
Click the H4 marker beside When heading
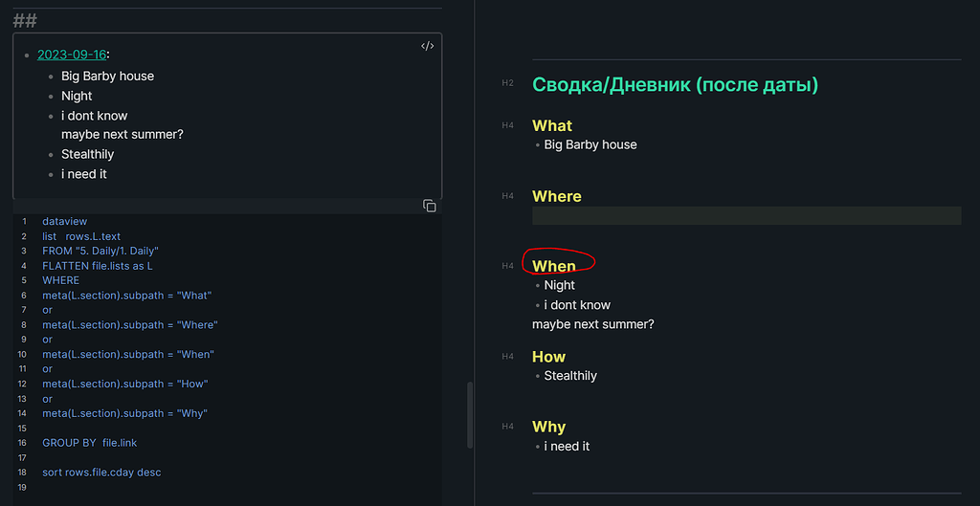click(x=507, y=266)
